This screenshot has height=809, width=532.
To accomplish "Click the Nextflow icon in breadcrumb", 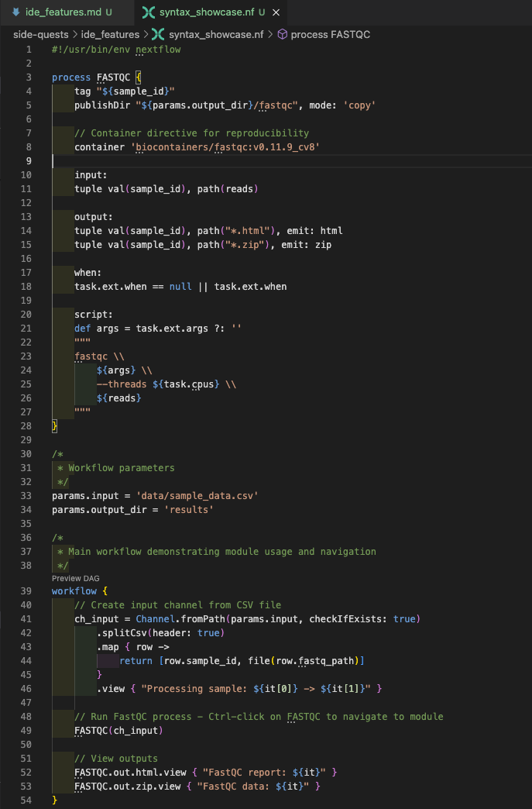I will coord(158,35).
